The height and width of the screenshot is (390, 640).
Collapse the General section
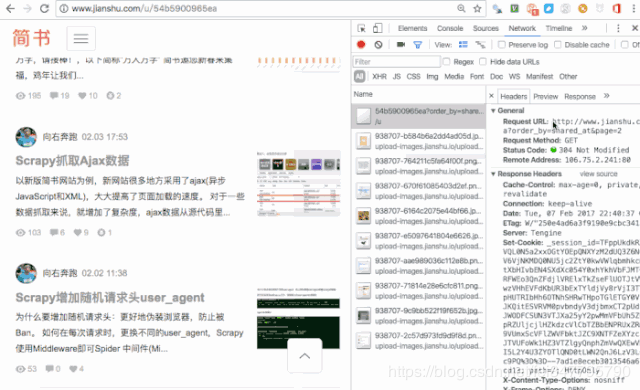coord(493,111)
